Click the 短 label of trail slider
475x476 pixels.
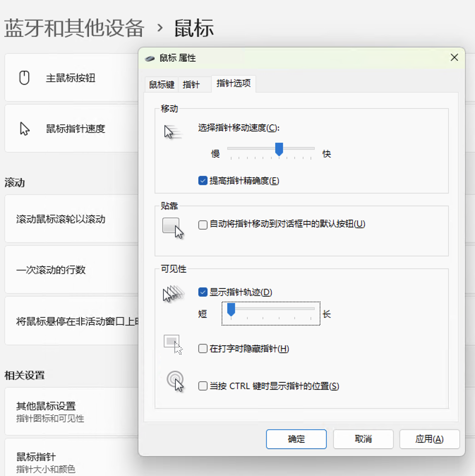pos(203,314)
